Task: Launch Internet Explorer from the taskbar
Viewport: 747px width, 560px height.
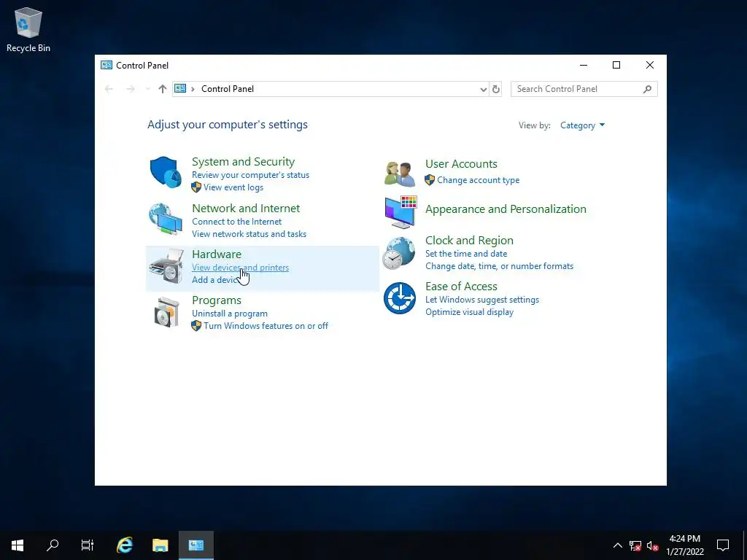Action: pos(125,545)
